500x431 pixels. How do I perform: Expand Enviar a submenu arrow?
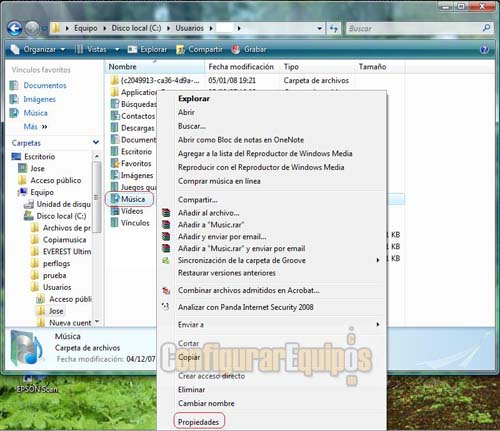coord(378,324)
